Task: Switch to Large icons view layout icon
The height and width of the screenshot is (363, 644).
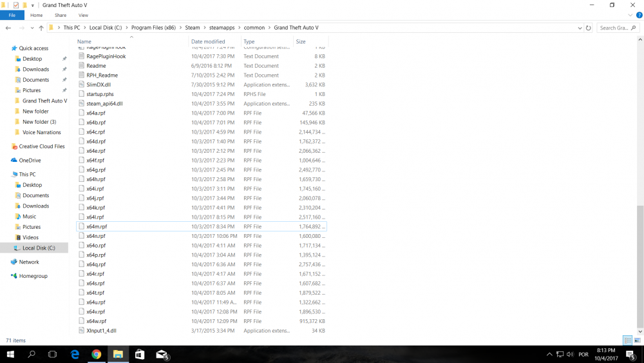Action: [637, 340]
